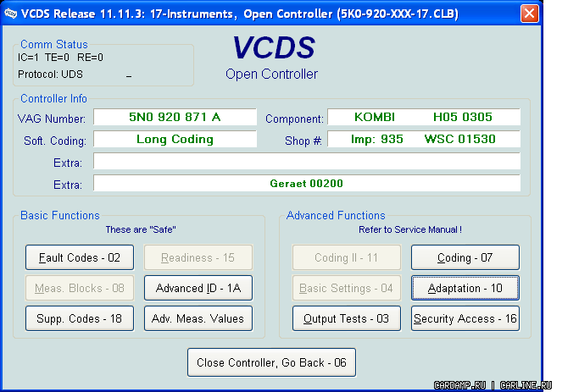The image size is (579, 392).
Task: Click the disabled Basic Settings - 04 button
Action: [x=347, y=288]
